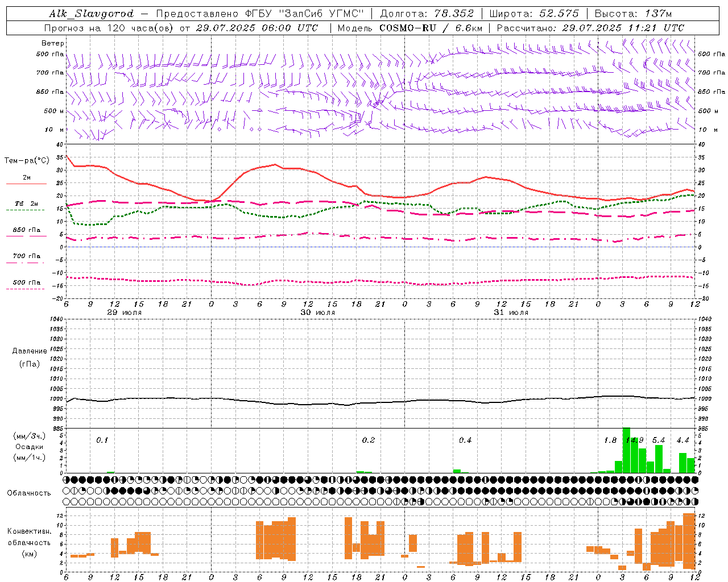Click the station title Alk_Slavgorod

tap(92, 14)
